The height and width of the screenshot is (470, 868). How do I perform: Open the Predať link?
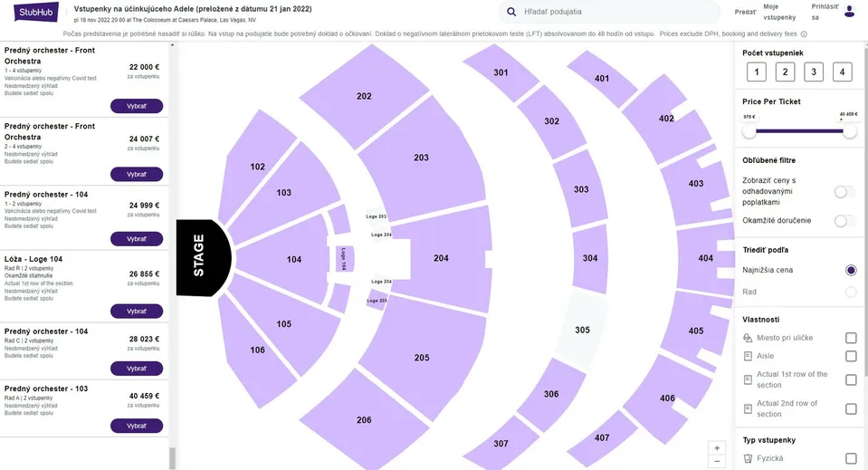(x=745, y=12)
